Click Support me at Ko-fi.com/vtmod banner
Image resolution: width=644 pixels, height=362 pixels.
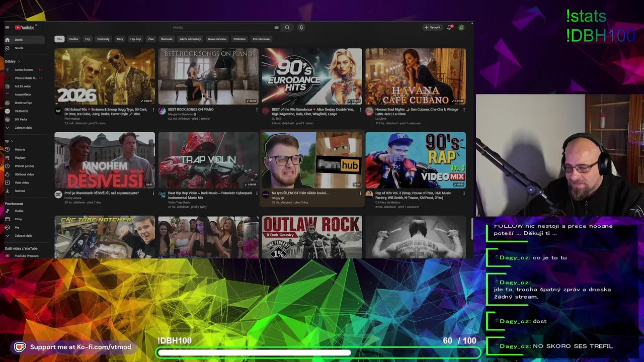coord(73,347)
